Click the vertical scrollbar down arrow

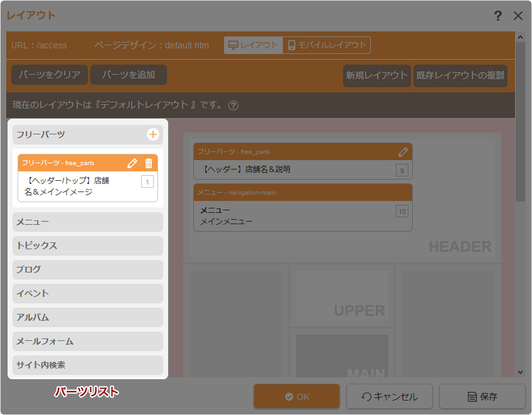(520, 372)
